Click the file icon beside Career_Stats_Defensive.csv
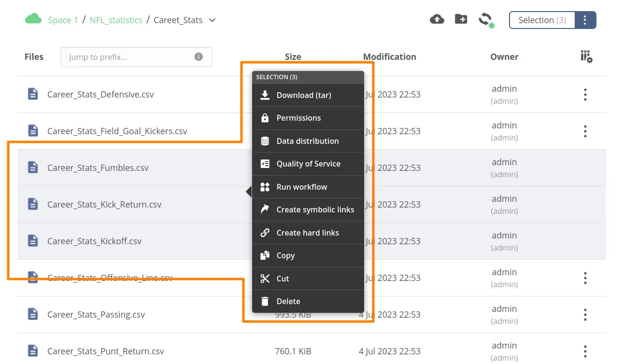Viewport: 623px width, 364px height. (x=32, y=94)
